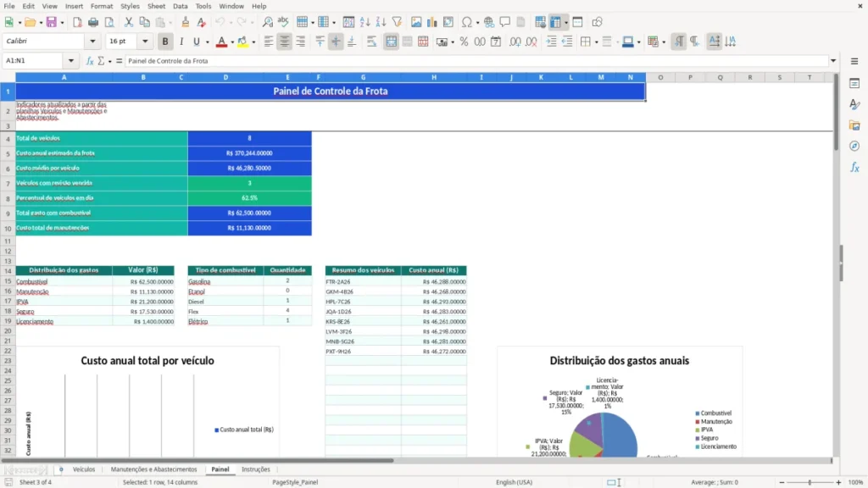Expand the Name Box dropdown

71,61
